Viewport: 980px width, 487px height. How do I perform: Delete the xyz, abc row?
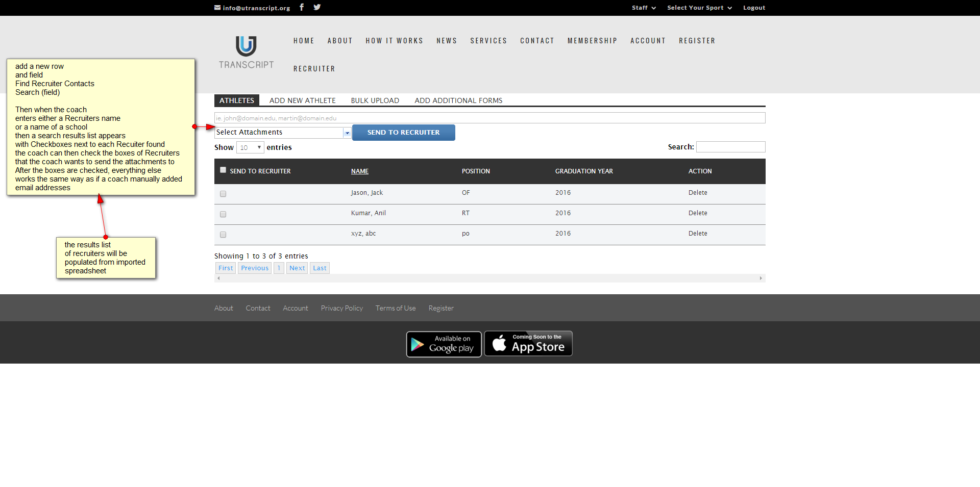click(x=698, y=234)
